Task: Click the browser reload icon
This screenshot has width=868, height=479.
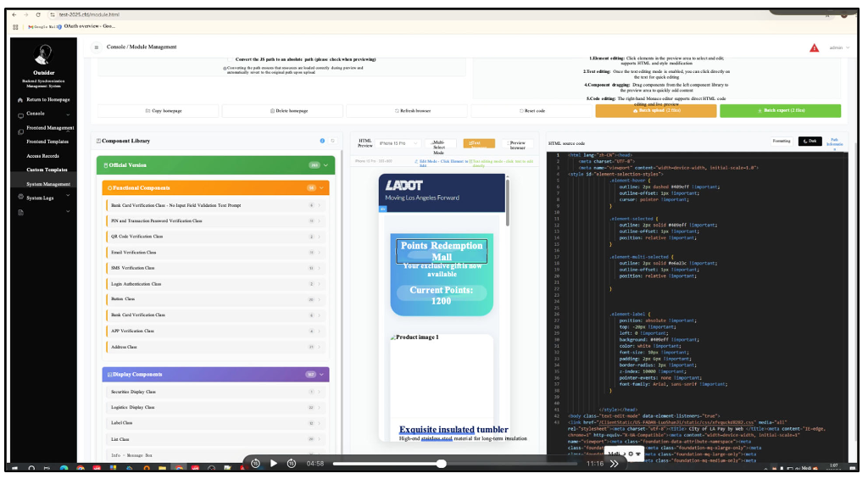Action: click(37, 14)
